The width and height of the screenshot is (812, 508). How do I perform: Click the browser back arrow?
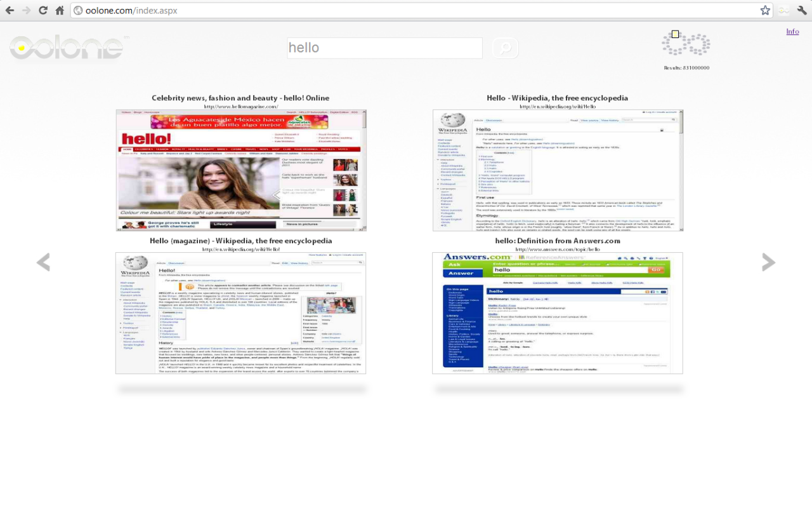point(10,10)
